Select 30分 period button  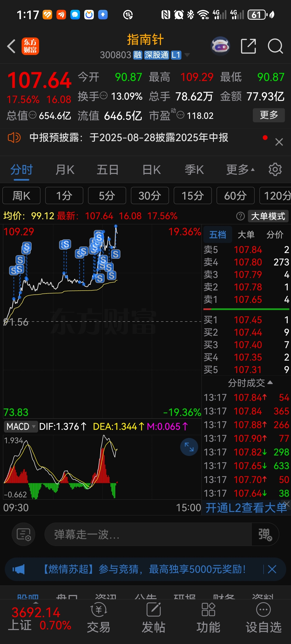pos(150,195)
